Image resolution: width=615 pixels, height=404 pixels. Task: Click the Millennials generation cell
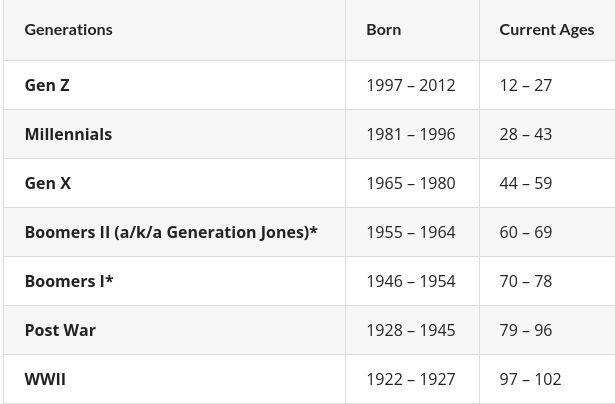coord(68,134)
